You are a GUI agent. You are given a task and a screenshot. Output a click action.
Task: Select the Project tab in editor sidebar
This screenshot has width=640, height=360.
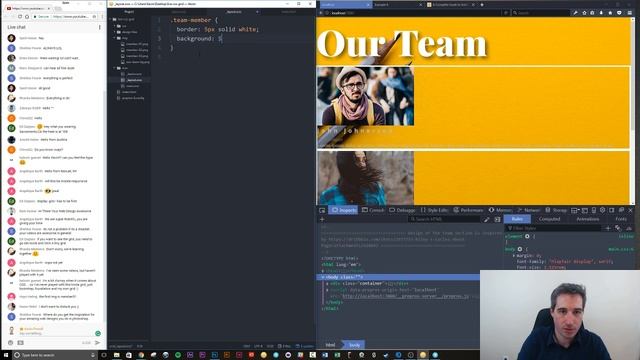click(x=129, y=12)
